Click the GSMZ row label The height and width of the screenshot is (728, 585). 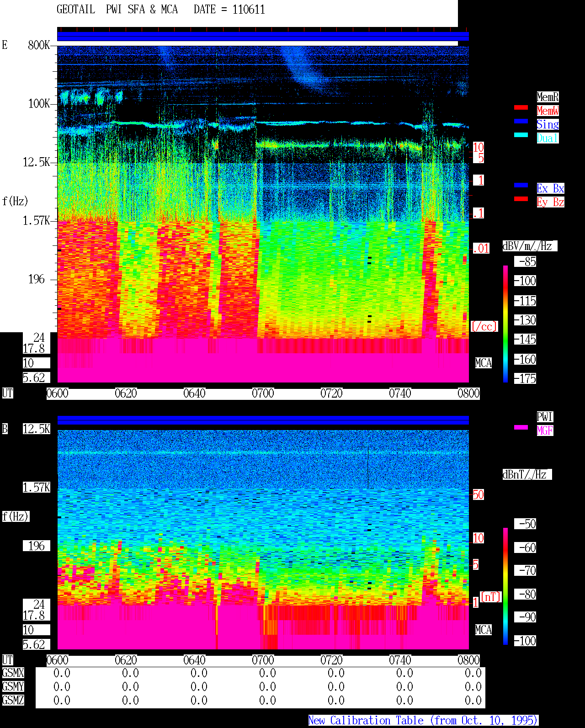click(13, 700)
